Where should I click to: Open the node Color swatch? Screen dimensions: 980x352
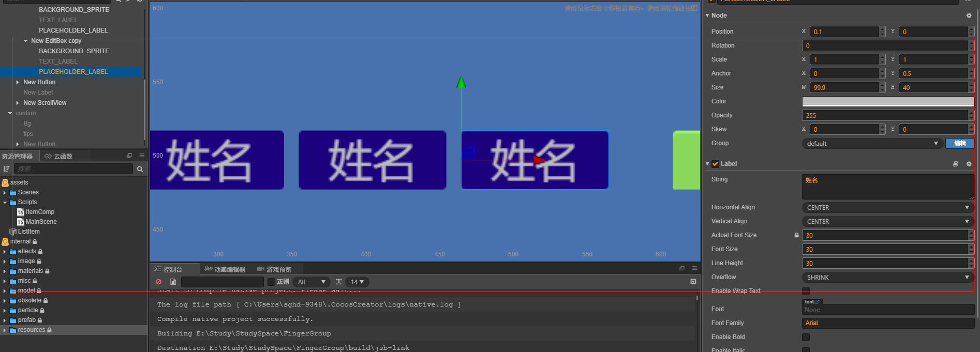coord(888,101)
